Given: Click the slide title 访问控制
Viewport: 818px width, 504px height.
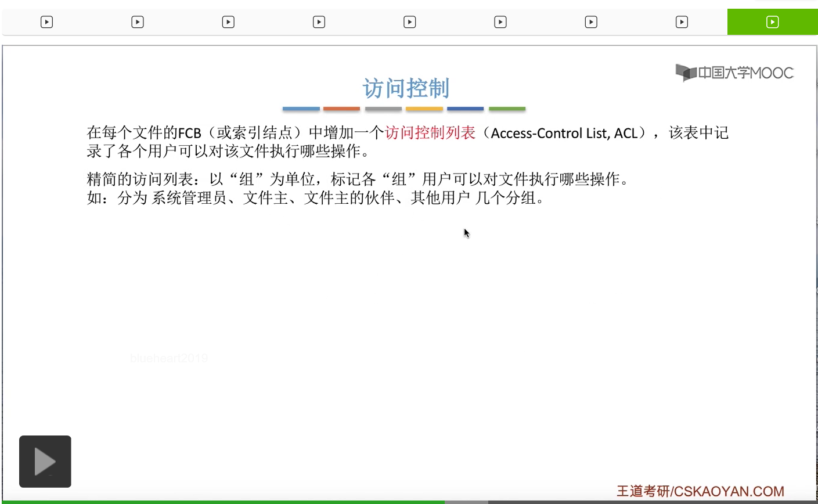Looking at the screenshot, I should tap(406, 88).
